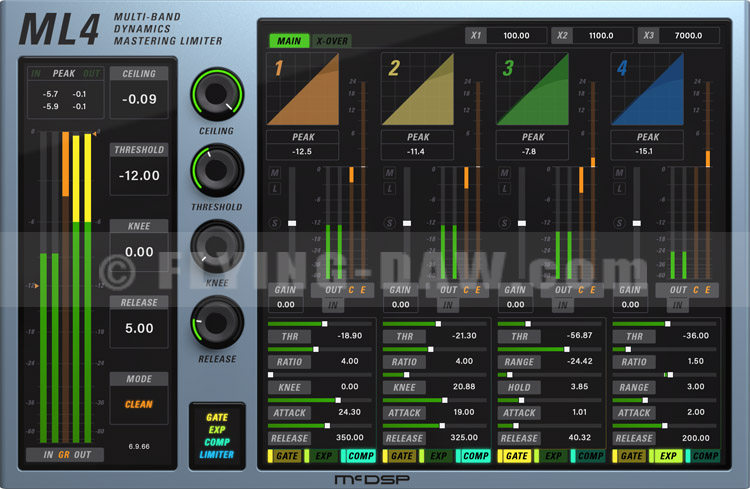Toggle band 2 IN meter button
Screen dimensions: 750x489
click(x=448, y=305)
